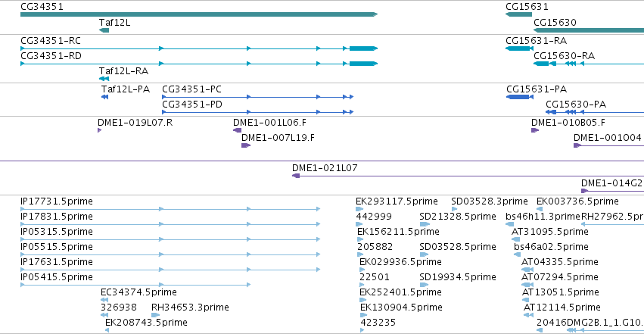The height and width of the screenshot is (334, 644).
Task: Select the DME1-007L19.F purple marker
Action: pyautogui.click(x=246, y=145)
